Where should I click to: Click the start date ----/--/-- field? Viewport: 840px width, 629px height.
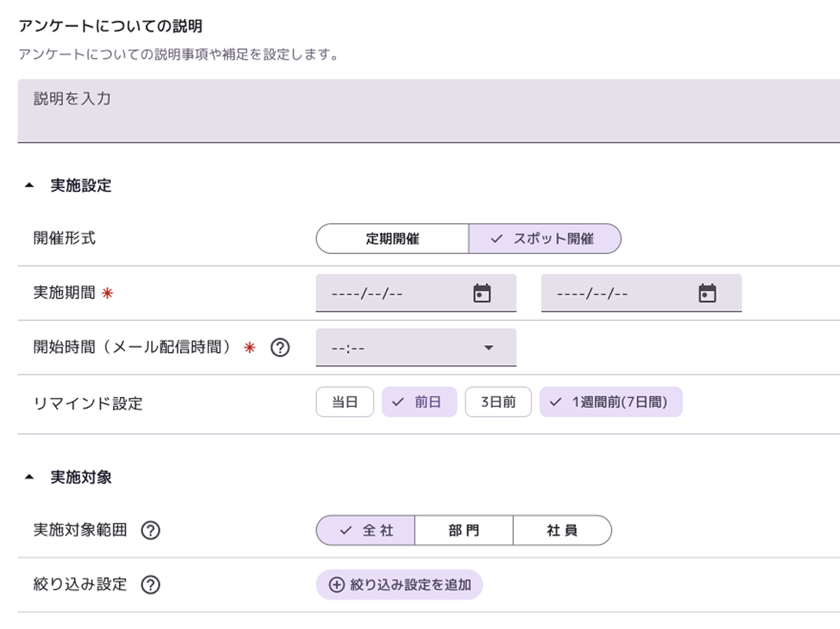[x=416, y=293]
